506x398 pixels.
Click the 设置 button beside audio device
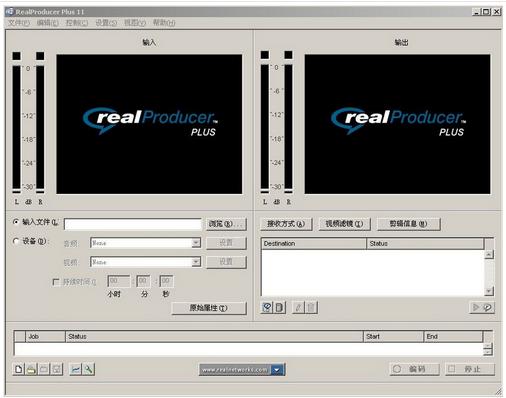(226, 243)
